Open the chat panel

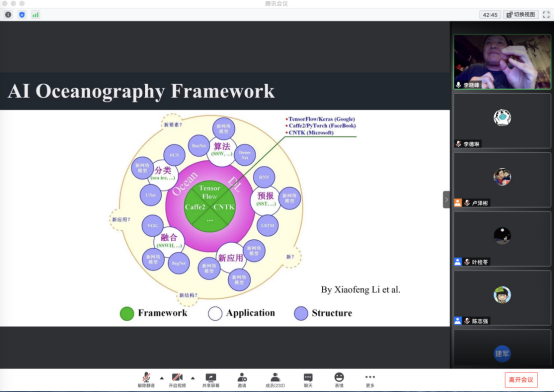[308, 380]
